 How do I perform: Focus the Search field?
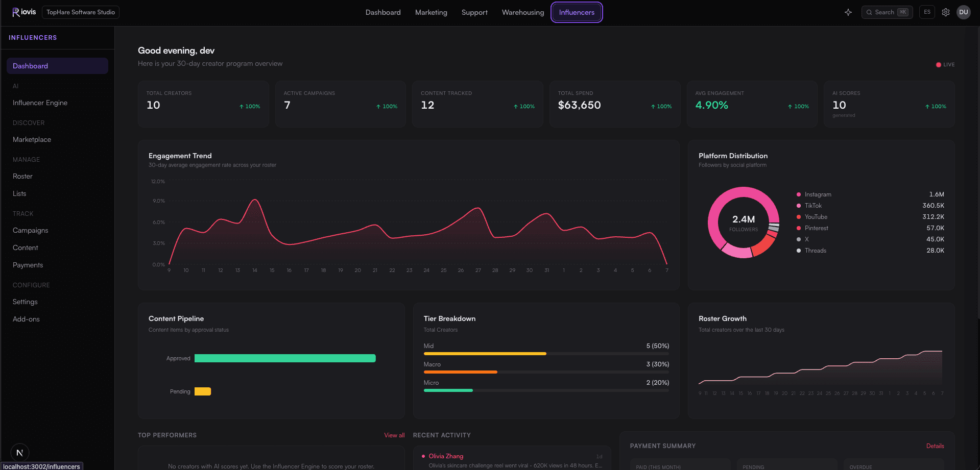click(887, 12)
